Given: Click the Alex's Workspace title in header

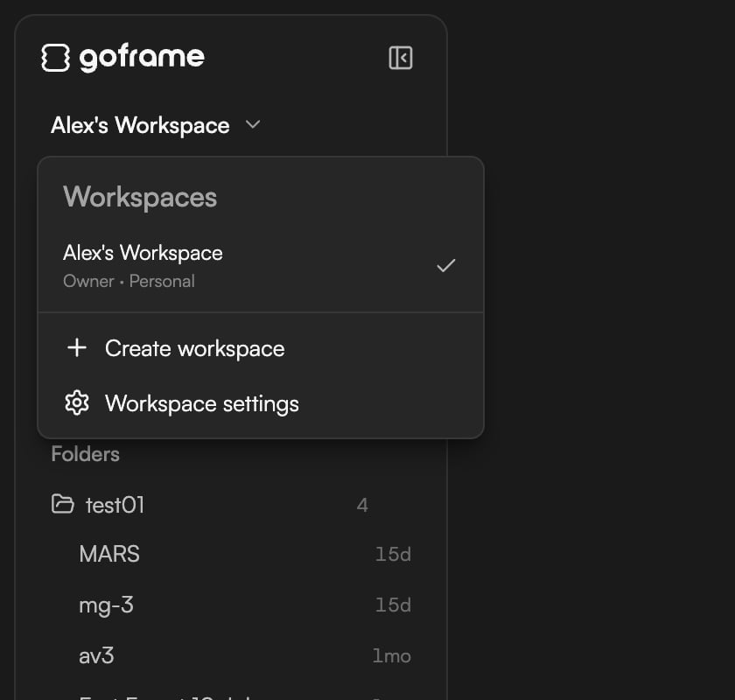Looking at the screenshot, I should (140, 125).
